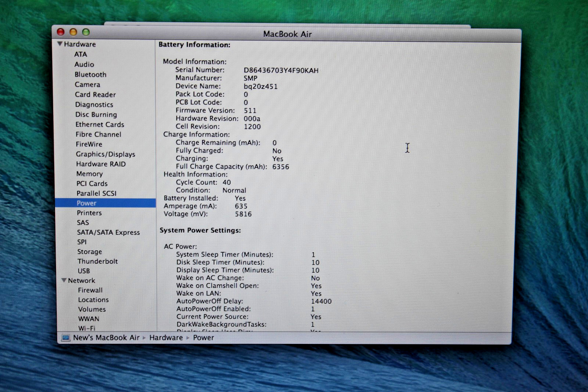Open Locations under Network

point(93,300)
